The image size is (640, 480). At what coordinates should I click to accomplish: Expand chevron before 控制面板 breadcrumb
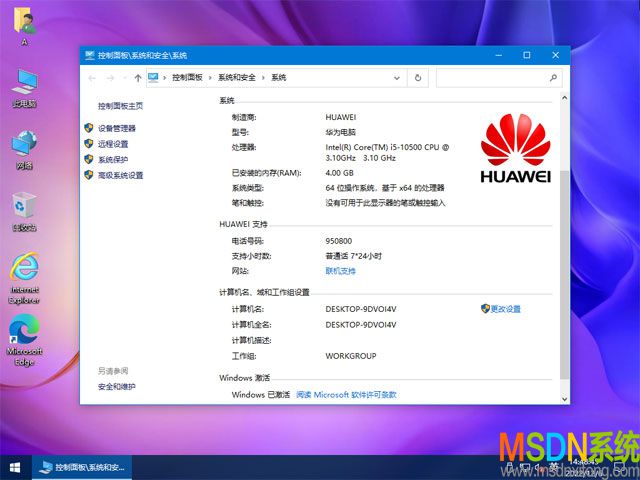pos(164,78)
